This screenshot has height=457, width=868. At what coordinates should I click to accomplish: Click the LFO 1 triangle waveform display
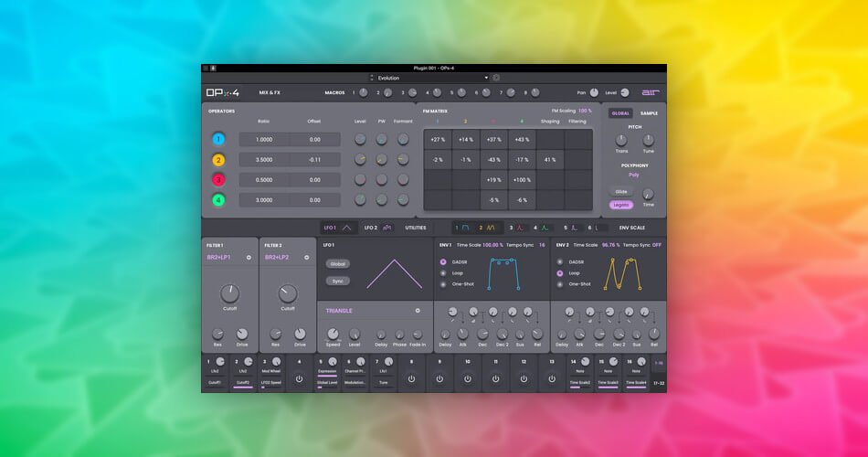pos(394,273)
